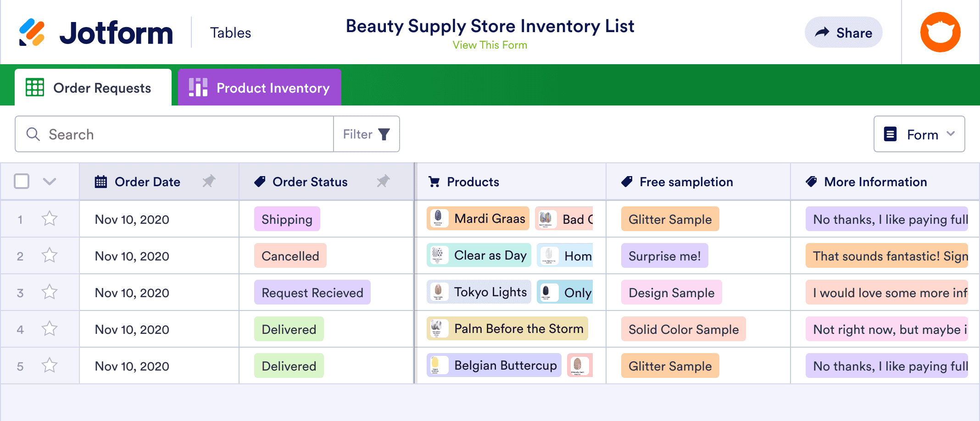Toggle the select-all rows checkbox

pos(22,181)
